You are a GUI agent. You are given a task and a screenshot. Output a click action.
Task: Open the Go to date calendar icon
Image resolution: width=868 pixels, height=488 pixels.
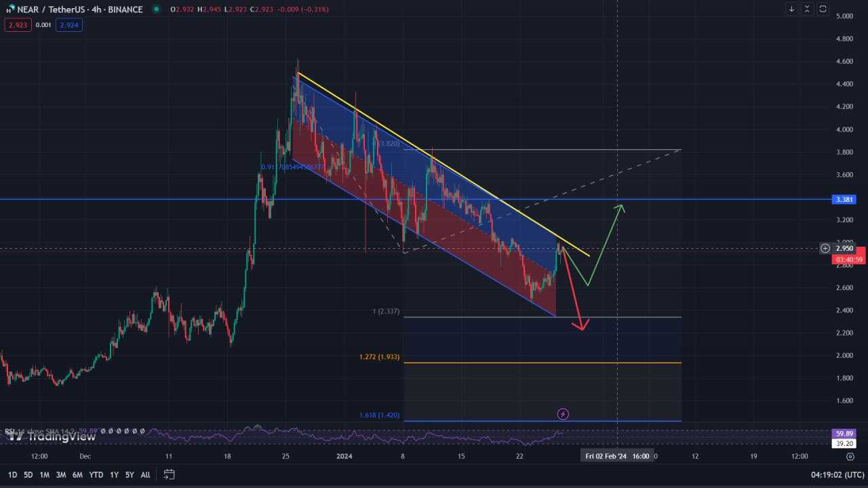click(169, 474)
